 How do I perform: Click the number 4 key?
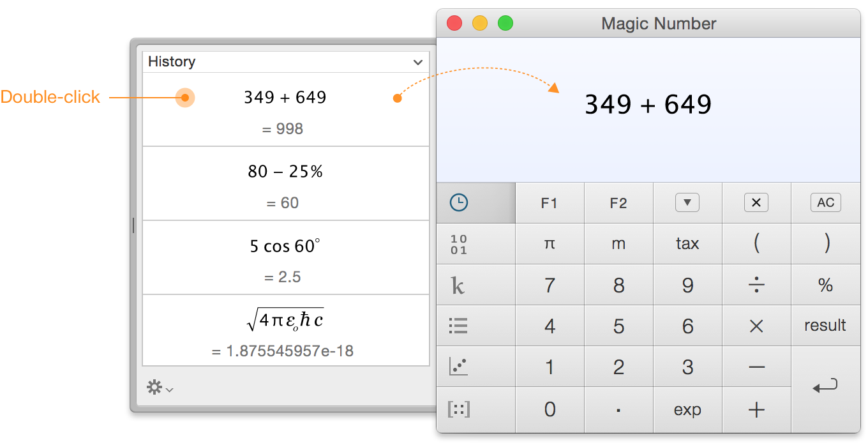pyautogui.click(x=550, y=326)
